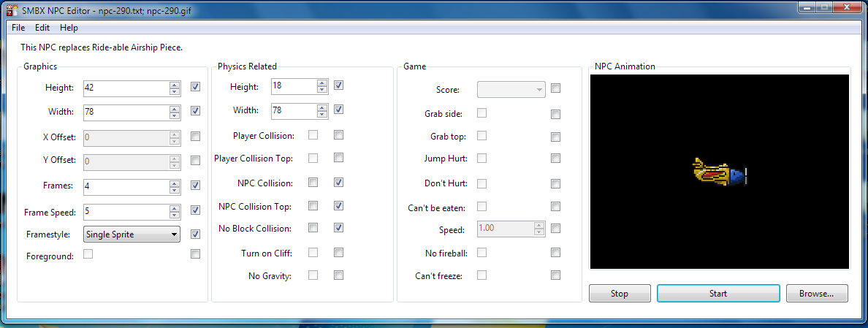Tick the NPC Collision Top value checkbox
Viewport: 868px width, 328px height.
313,206
